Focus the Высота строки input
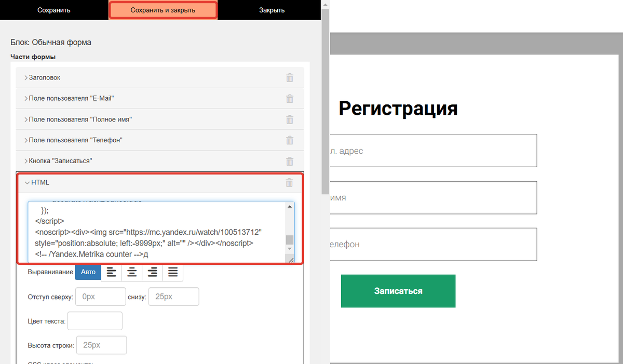The height and width of the screenshot is (364, 623). click(x=102, y=345)
